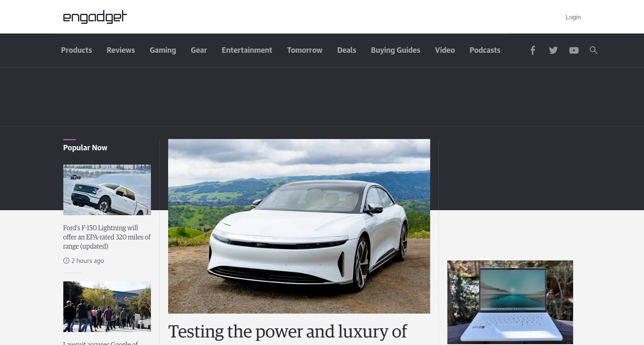Image resolution: width=644 pixels, height=345 pixels.
Task: Open Engadget's YouTube channel icon
Action: pyautogui.click(x=574, y=50)
